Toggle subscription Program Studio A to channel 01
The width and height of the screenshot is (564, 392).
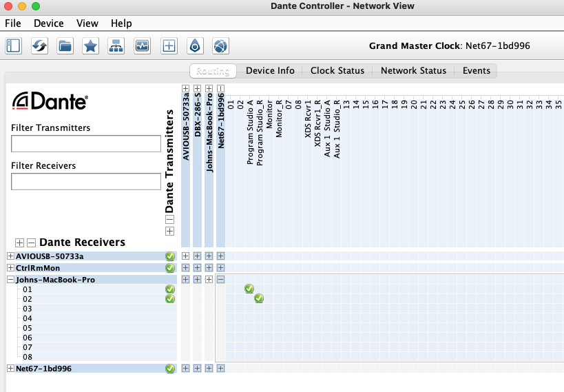coord(249,289)
